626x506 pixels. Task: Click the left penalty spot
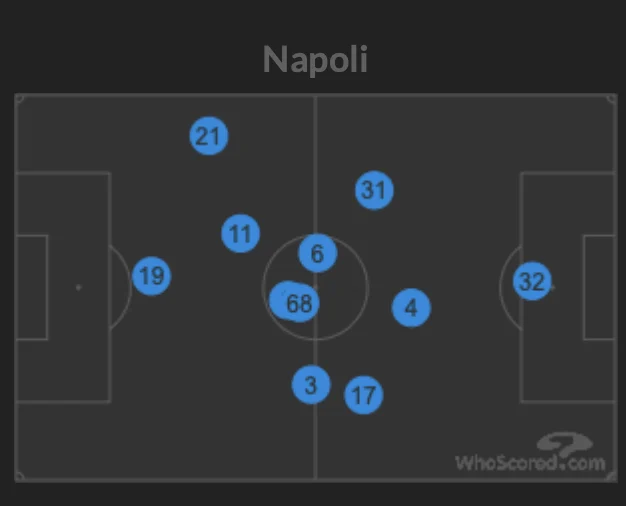pos(78,287)
